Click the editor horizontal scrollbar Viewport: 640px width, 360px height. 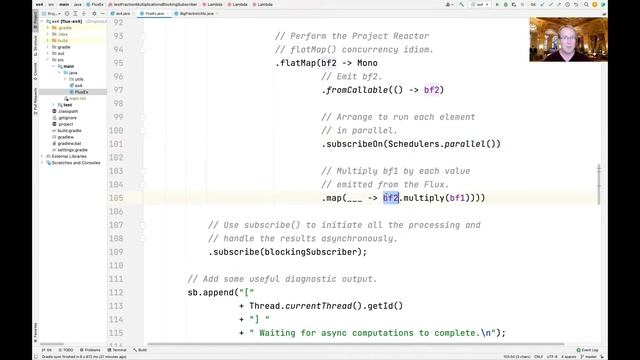pos(355,344)
